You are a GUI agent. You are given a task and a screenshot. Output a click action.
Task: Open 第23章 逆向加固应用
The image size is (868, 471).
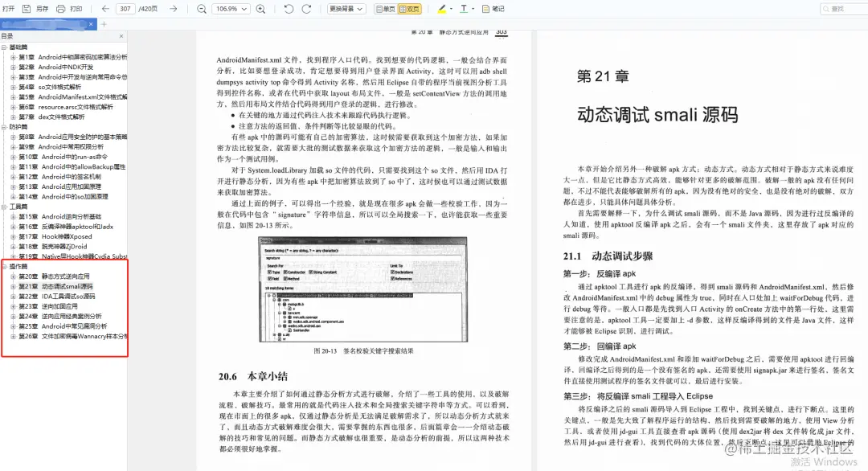[x=48, y=306]
